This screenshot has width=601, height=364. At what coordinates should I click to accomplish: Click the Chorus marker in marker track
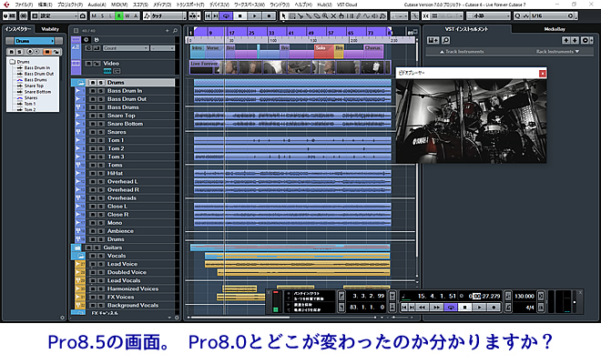(x=373, y=51)
